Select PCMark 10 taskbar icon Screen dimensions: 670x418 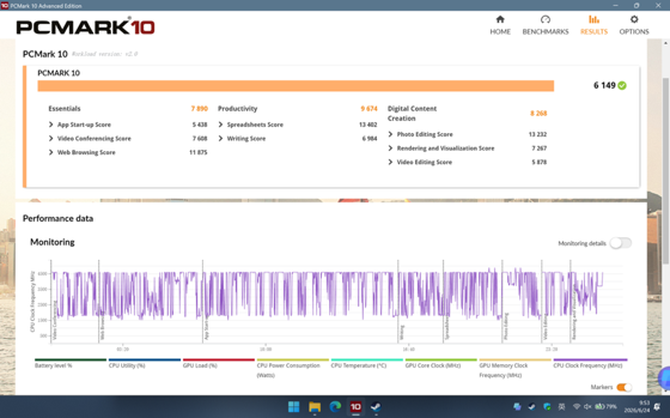point(356,406)
